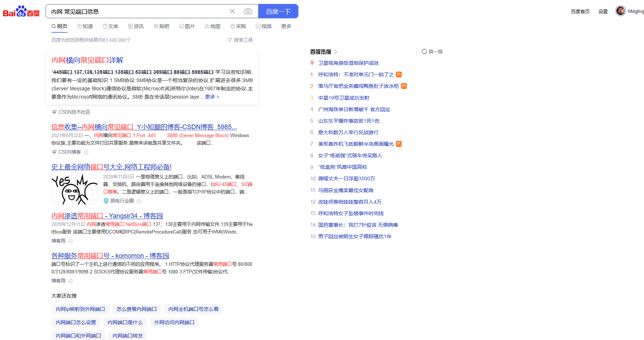The image size is (644, 340).
Task: Click the dropdown arrow beside Yangsir34's 博客园
Action: pos(71,241)
